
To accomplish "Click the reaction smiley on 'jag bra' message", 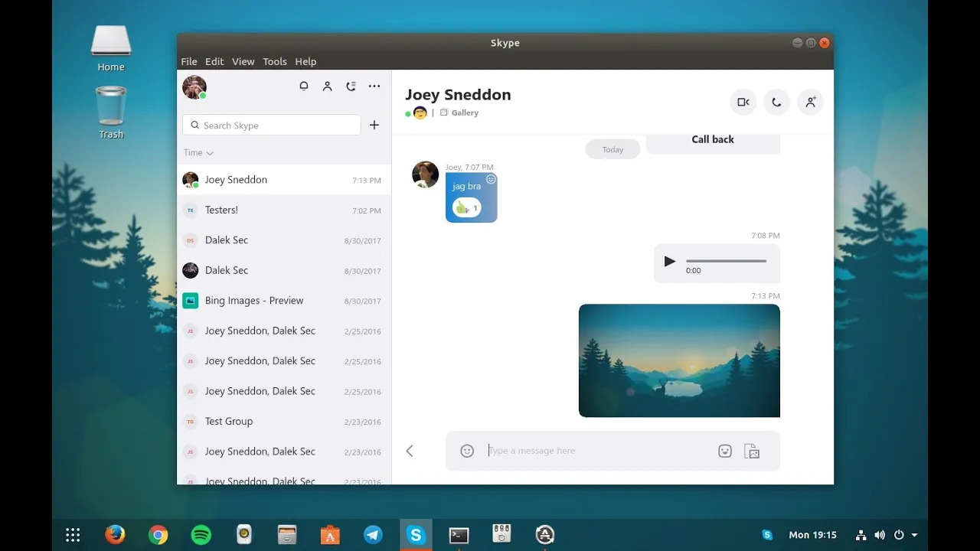I will point(491,179).
